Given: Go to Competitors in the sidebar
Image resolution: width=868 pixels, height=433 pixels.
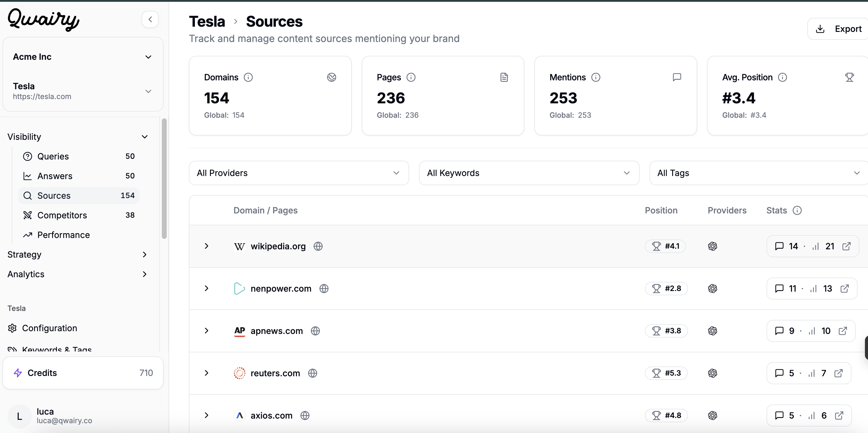Looking at the screenshot, I should pyautogui.click(x=78, y=215).
